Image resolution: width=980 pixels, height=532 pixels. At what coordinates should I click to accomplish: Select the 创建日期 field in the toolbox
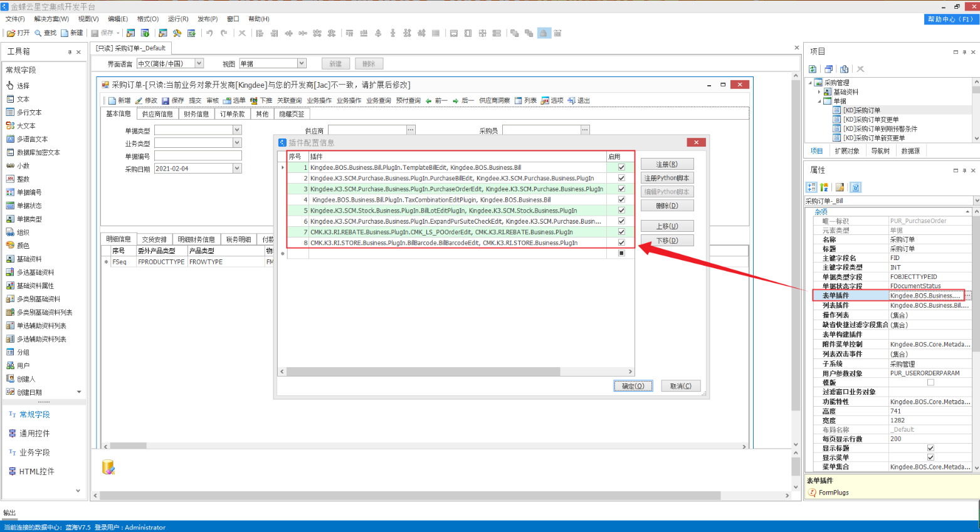(x=24, y=392)
